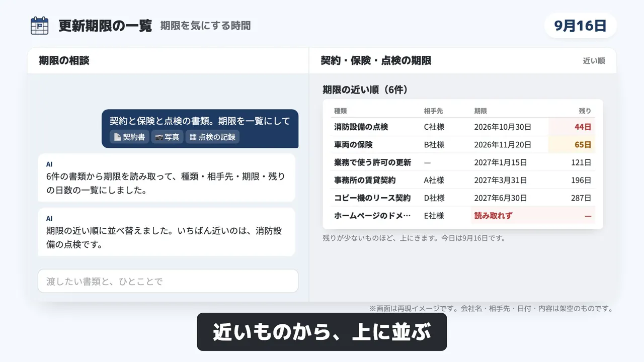The height and width of the screenshot is (362, 644).
Task: Click the E社様 counterpart cell
Action: [434, 216]
